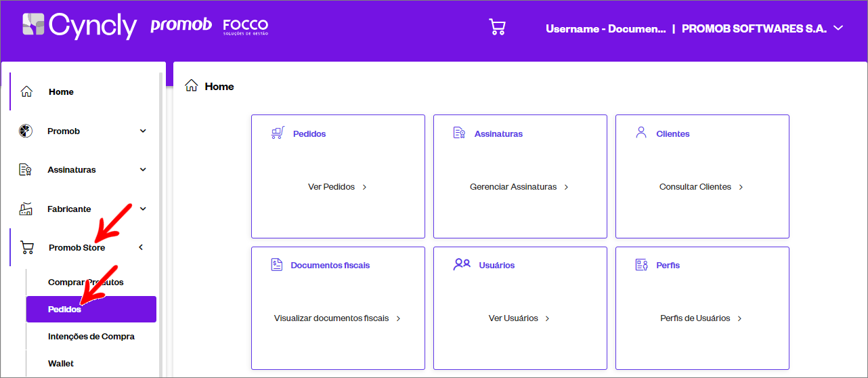The width and height of the screenshot is (868, 378).
Task: Click the arrow next to Gerenciar Assinaturas
Action: [x=566, y=187]
